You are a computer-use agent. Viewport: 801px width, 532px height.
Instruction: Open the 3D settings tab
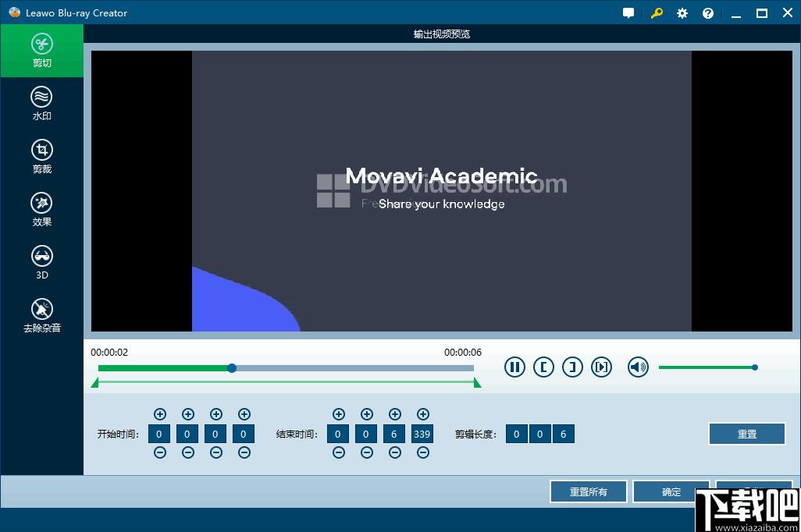tap(42, 263)
